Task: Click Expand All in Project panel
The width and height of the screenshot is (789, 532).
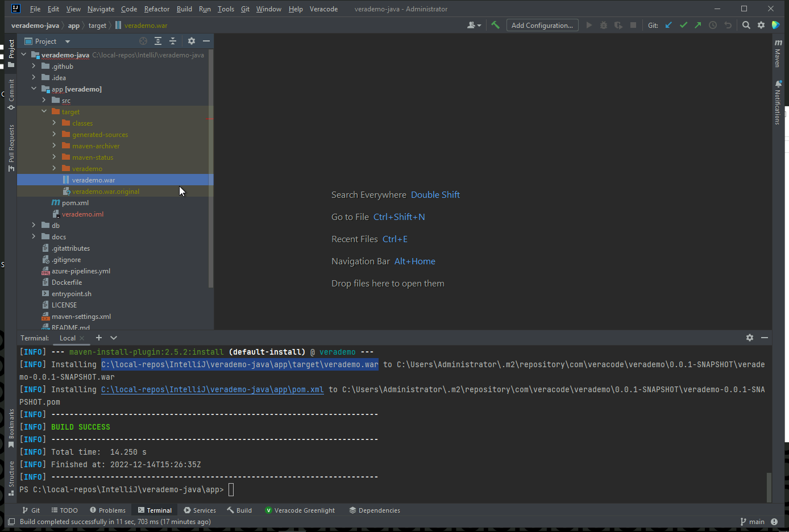Action: 158,41
